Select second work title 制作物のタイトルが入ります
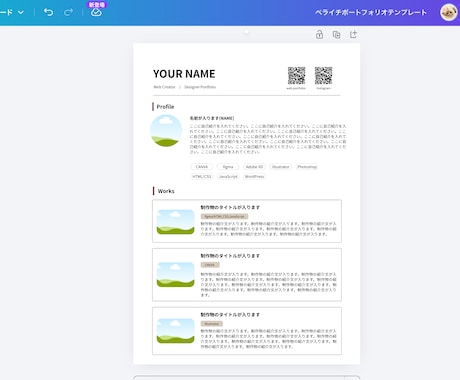The height and width of the screenshot is (380, 460). coord(230,256)
